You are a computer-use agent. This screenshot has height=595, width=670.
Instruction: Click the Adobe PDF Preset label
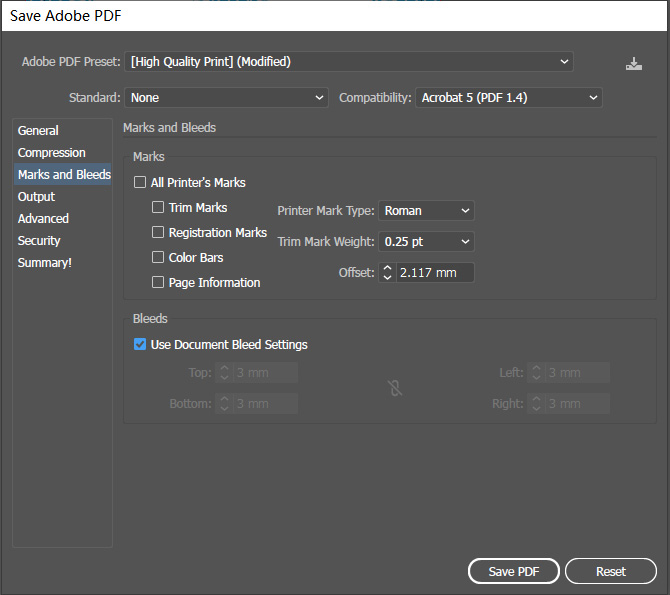coord(71,62)
